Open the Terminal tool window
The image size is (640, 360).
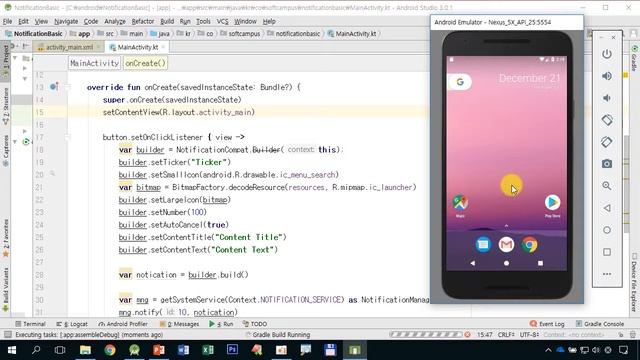[30, 324]
